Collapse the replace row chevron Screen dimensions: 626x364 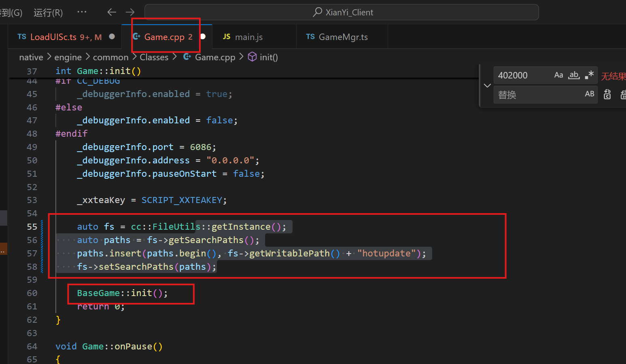487,85
